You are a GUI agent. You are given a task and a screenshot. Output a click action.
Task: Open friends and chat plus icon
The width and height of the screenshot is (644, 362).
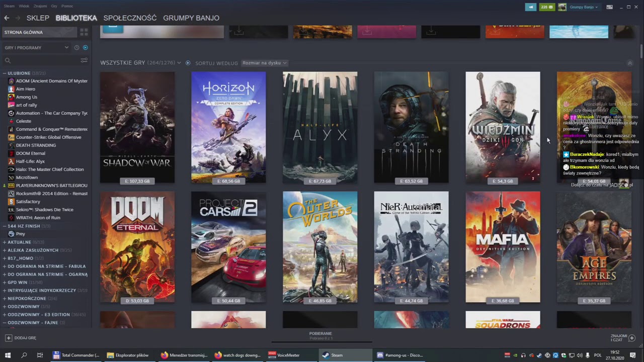[x=632, y=338]
